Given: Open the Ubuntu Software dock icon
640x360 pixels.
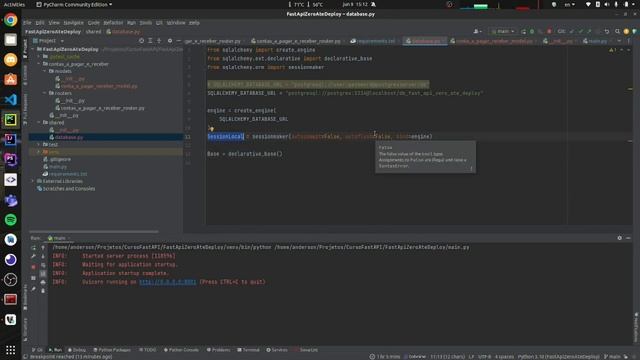Looking at the screenshot, I should [x=11, y=80].
